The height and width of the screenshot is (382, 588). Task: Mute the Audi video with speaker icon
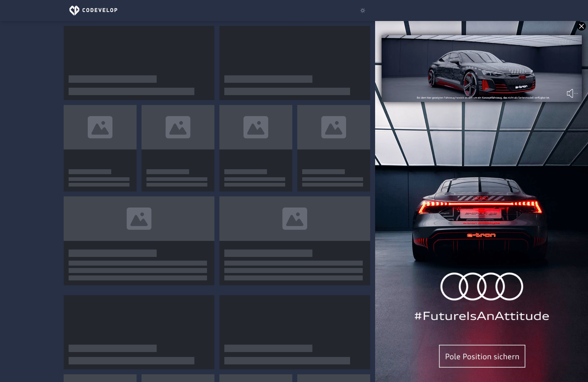(570, 93)
